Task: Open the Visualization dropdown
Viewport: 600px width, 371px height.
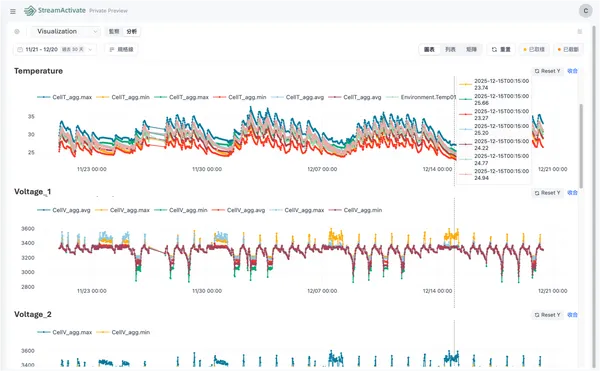Action: pyautogui.click(x=66, y=32)
